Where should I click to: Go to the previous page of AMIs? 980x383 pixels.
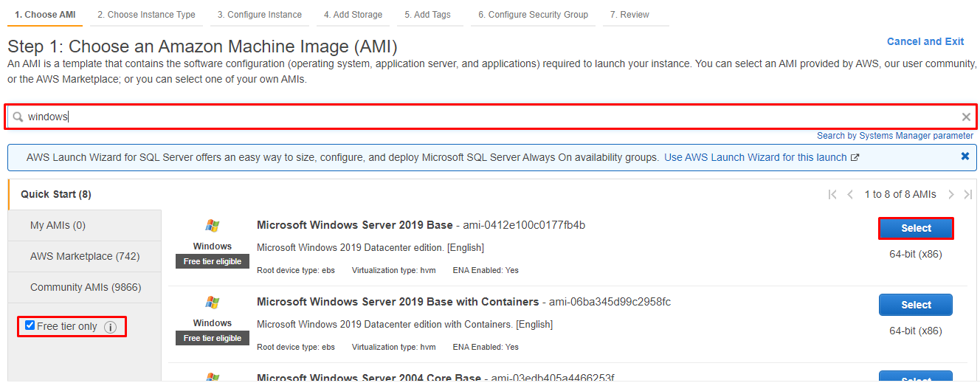[850, 195]
